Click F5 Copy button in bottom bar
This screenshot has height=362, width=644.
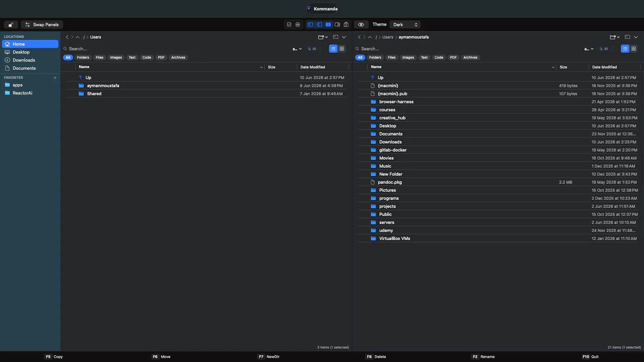tap(54, 357)
